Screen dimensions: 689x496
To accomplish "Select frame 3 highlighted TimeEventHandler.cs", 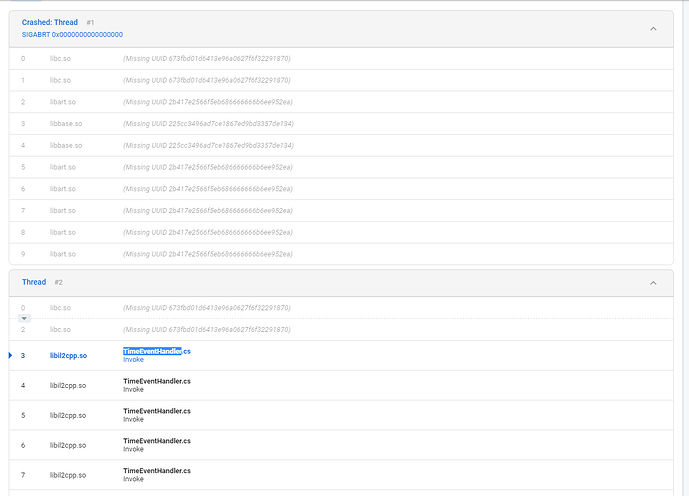I will pyautogui.click(x=156, y=351).
